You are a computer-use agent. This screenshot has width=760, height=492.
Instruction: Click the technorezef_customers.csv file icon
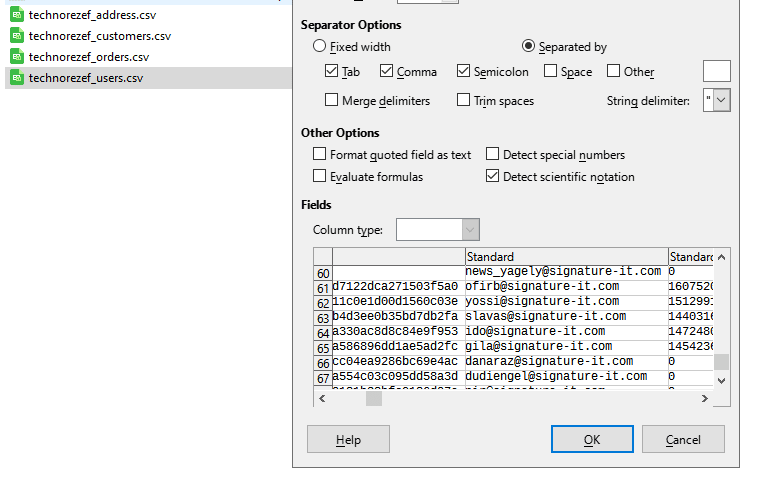tap(17, 36)
